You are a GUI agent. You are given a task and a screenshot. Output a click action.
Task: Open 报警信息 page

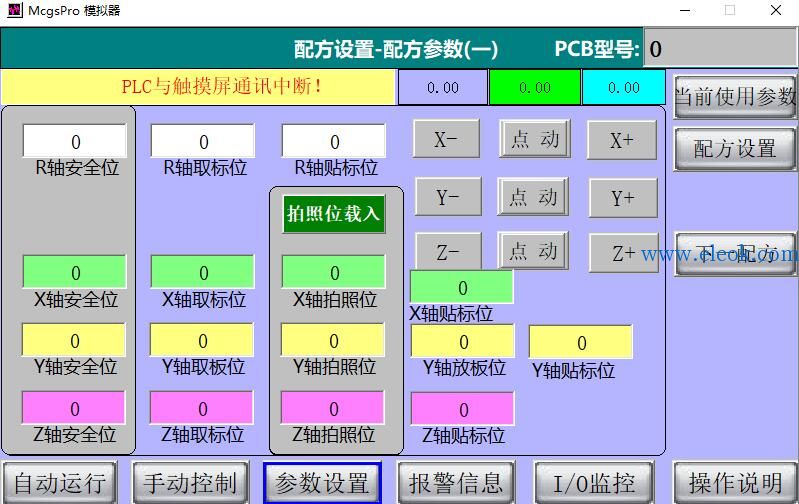click(456, 483)
